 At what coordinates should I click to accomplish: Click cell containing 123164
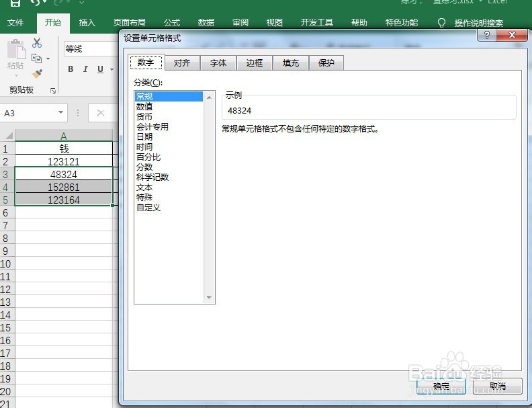pyautogui.click(x=64, y=200)
